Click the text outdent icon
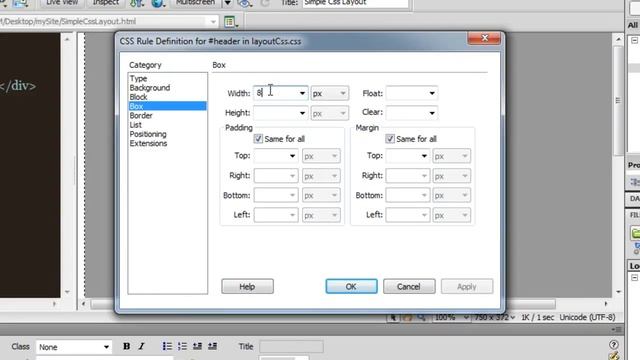640x360 pixels. 198,347
